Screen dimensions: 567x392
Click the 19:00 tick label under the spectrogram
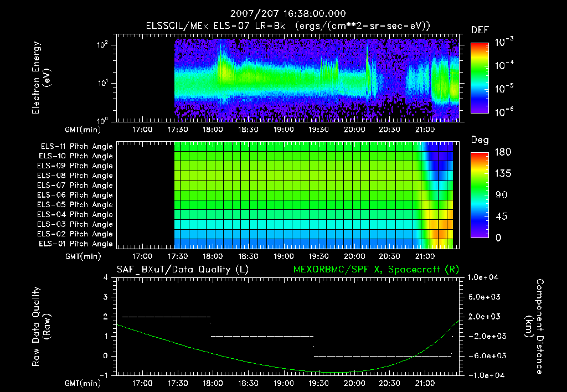click(283, 130)
